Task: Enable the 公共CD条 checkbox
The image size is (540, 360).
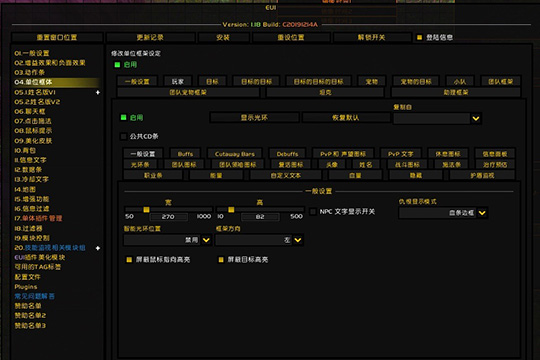Action: click(123, 136)
